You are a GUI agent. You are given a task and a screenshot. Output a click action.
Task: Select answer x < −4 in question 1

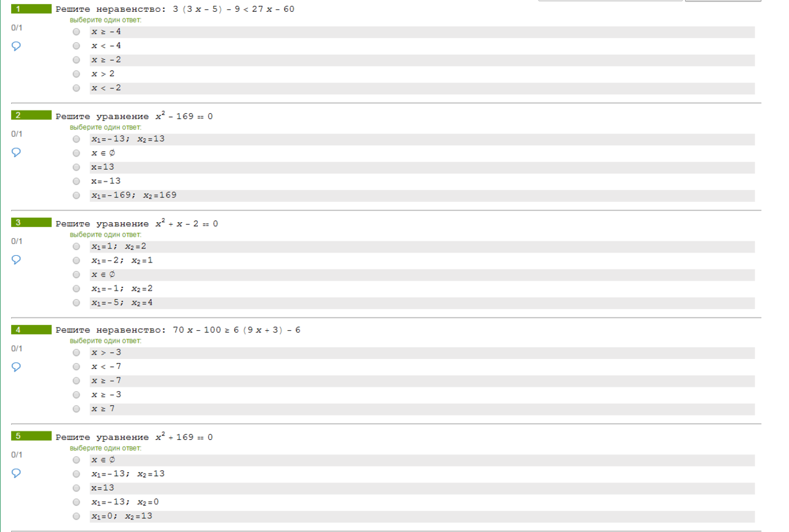pyautogui.click(x=76, y=46)
